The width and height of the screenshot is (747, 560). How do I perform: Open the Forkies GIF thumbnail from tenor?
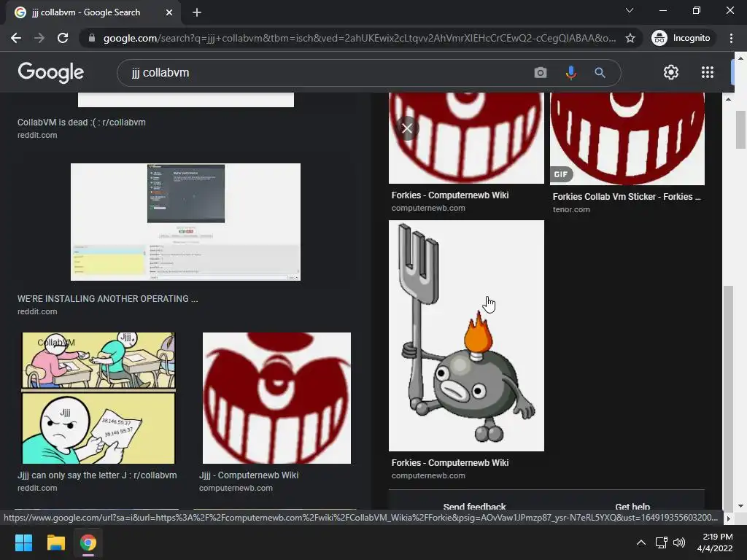[627, 139]
